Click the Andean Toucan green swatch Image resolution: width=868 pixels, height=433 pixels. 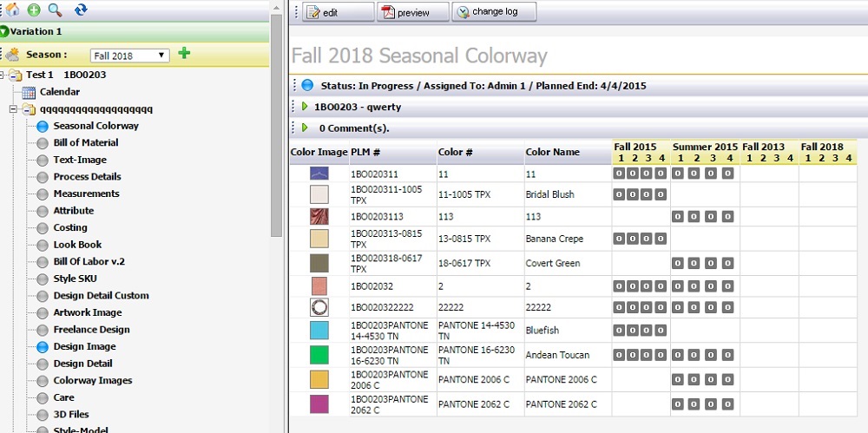click(319, 355)
